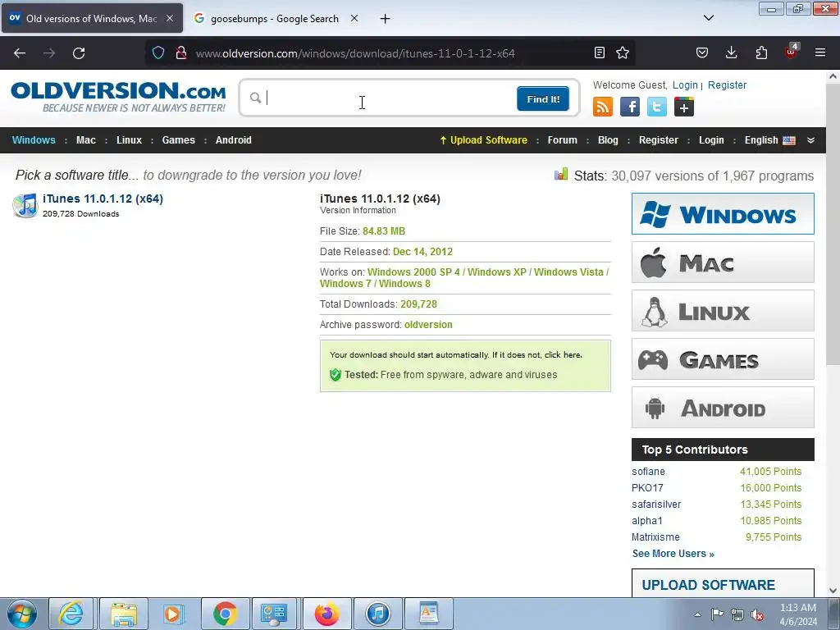This screenshot has height=630, width=840.
Task: Click the Google plus share icon
Action: pos(684,107)
